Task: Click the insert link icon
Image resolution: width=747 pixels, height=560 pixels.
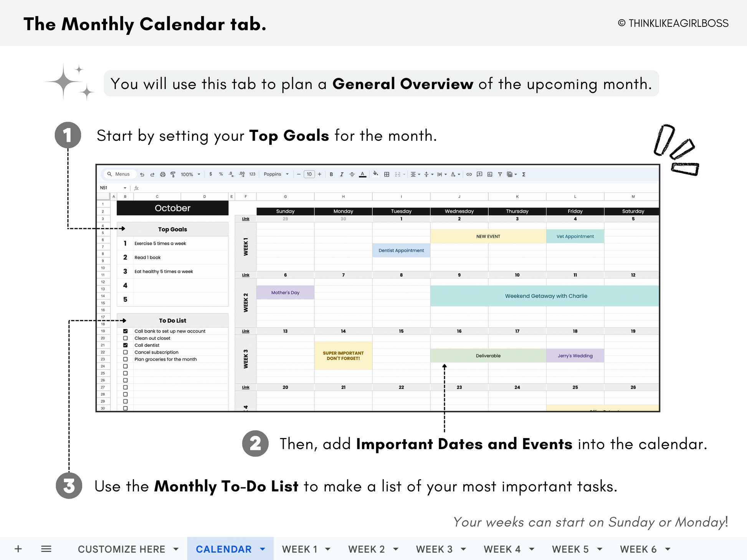Action: click(x=469, y=175)
